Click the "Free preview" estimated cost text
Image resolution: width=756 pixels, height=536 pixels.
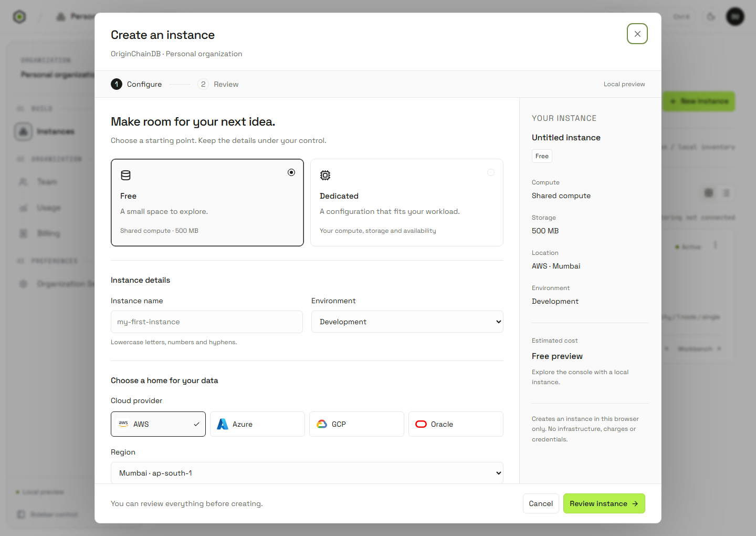tap(557, 356)
